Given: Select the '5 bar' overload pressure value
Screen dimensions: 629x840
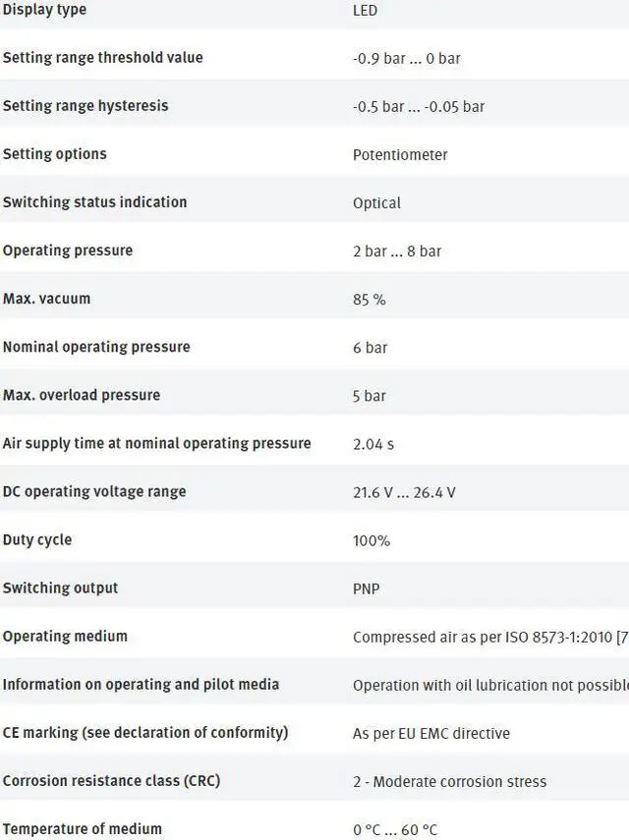Looking at the screenshot, I should (x=369, y=396).
